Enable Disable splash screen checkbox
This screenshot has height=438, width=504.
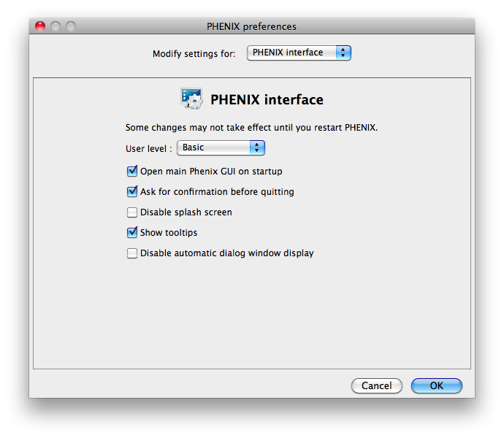click(132, 212)
